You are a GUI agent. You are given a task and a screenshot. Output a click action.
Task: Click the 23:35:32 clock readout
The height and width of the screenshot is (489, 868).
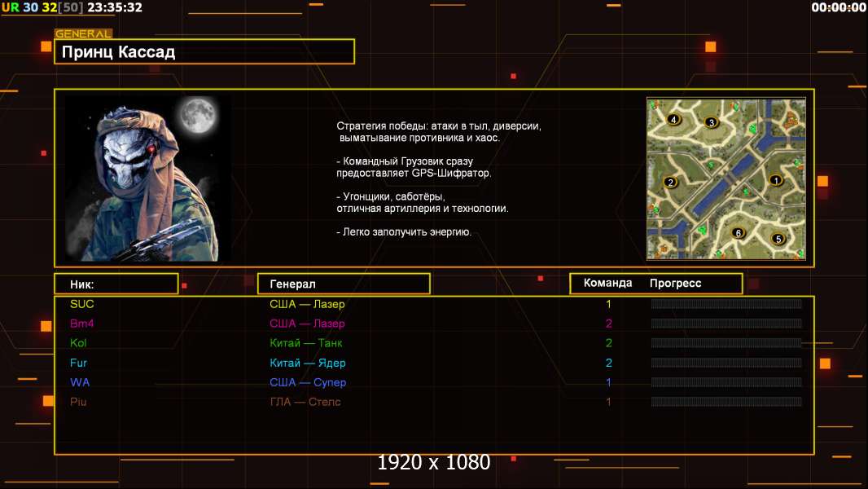coord(115,7)
